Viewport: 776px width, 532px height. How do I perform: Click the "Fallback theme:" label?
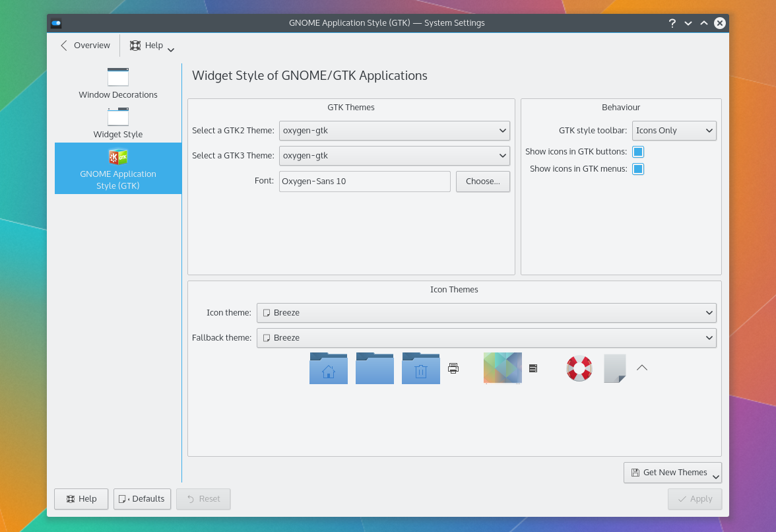[222, 337]
